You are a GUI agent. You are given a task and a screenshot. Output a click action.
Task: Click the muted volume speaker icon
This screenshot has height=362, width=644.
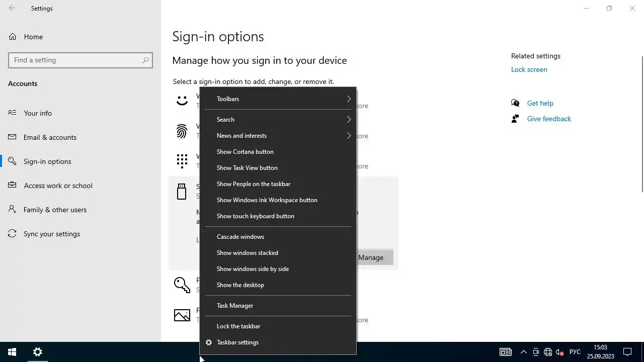pos(560,352)
